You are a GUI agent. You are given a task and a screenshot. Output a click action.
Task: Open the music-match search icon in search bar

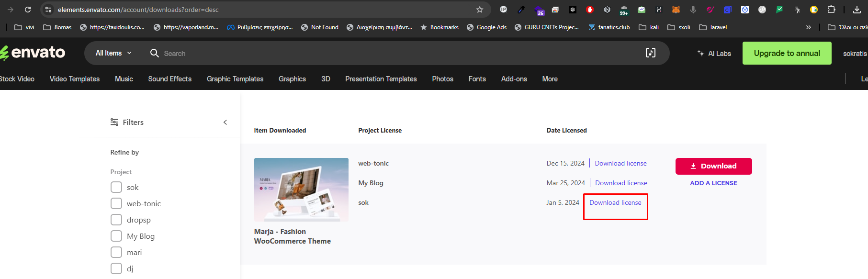651,53
